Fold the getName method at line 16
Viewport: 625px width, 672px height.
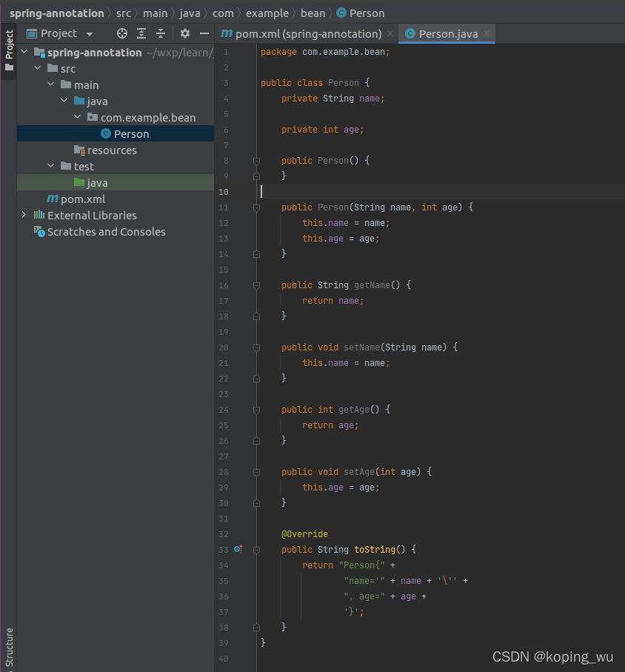(x=257, y=285)
